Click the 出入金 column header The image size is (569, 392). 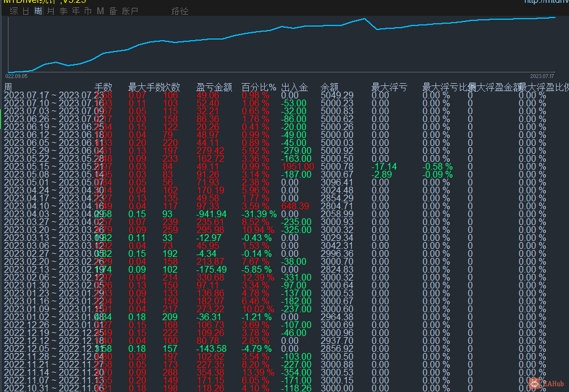pyautogui.click(x=294, y=87)
